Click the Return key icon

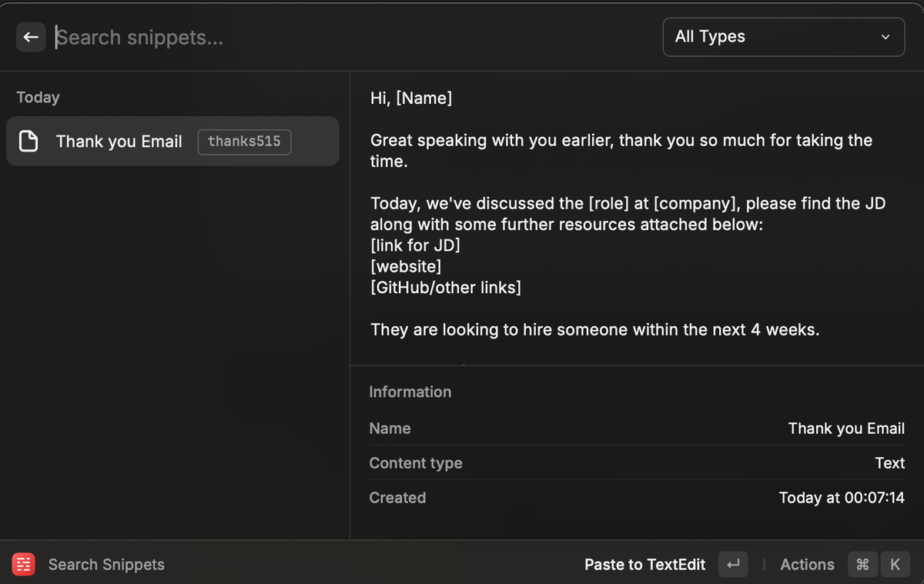[x=733, y=564]
